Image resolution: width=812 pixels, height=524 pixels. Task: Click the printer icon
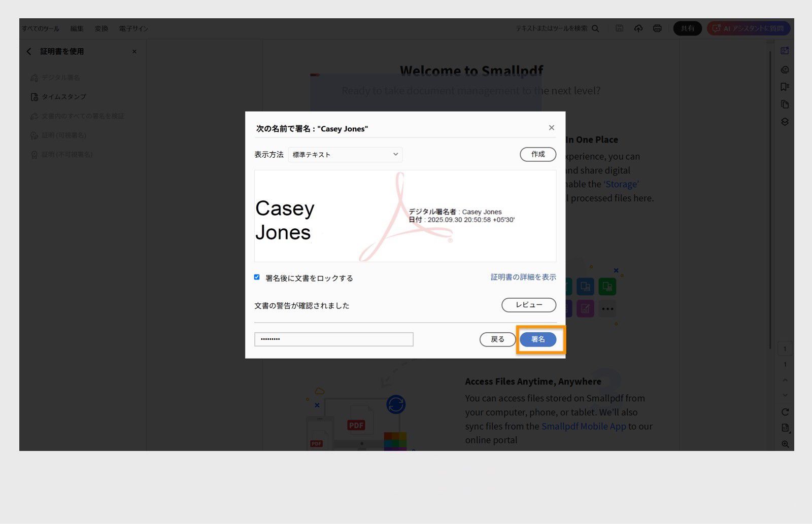pos(657,28)
